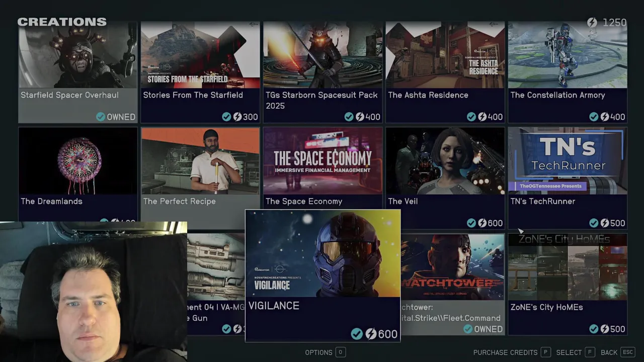
Task: Click The Veil title text
Action: pyautogui.click(x=403, y=201)
